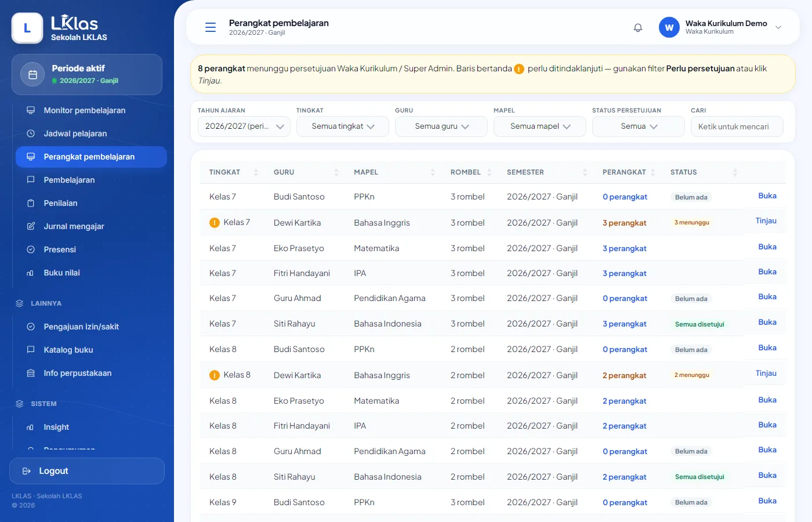Open Pengajuan izin/sakit menu item

point(91,327)
